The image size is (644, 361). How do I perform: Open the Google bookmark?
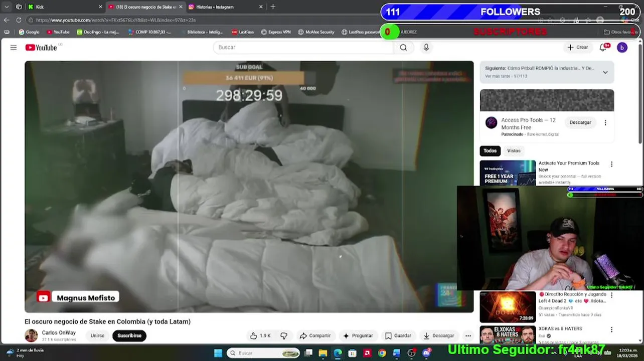click(29, 32)
